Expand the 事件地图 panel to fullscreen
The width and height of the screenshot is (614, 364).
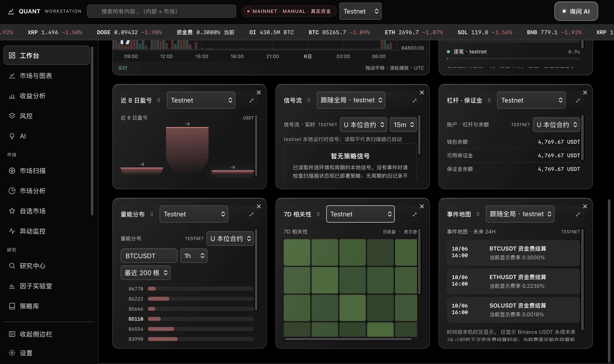point(578,214)
